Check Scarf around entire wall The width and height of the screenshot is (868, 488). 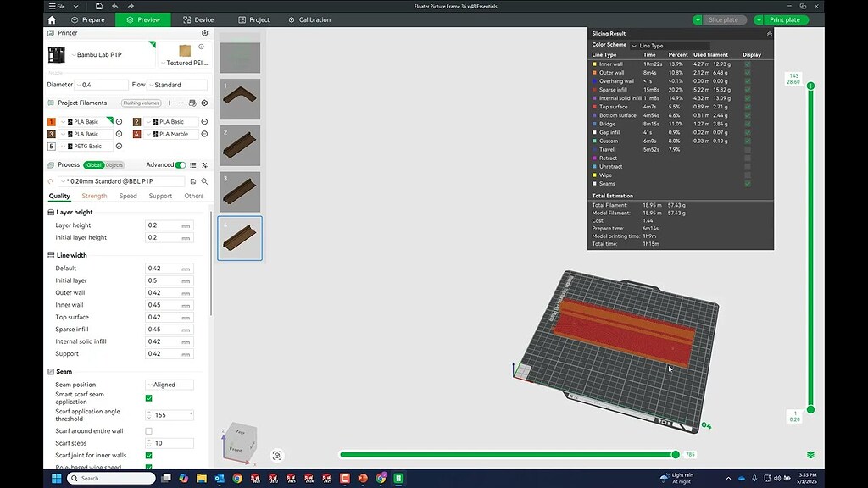click(149, 431)
